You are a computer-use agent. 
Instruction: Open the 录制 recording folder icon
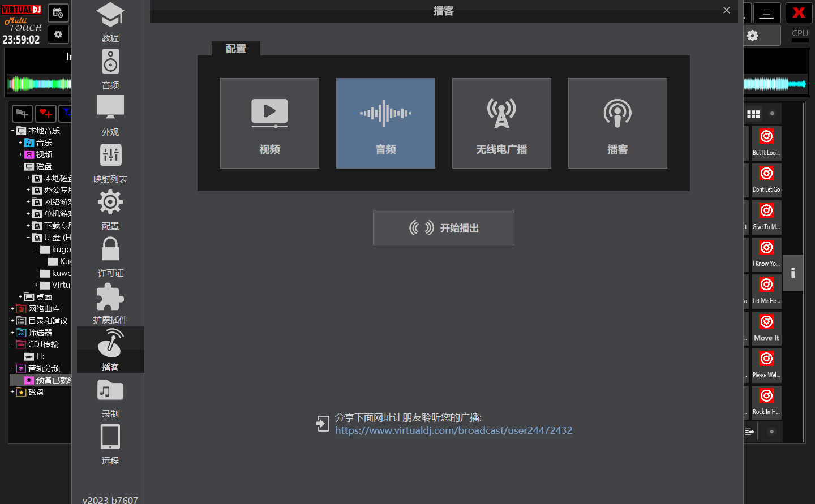(110, 397)
